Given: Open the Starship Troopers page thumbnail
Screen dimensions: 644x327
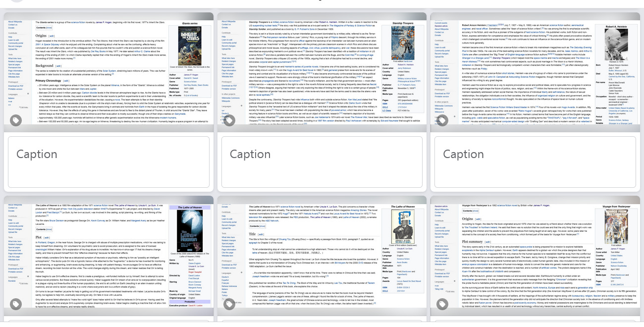Looking at the screenshot, I should [x=322, y=72].
